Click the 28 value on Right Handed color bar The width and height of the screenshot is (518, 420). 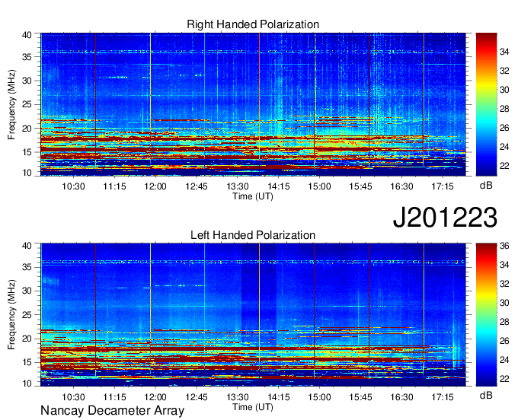coord(504,109)
